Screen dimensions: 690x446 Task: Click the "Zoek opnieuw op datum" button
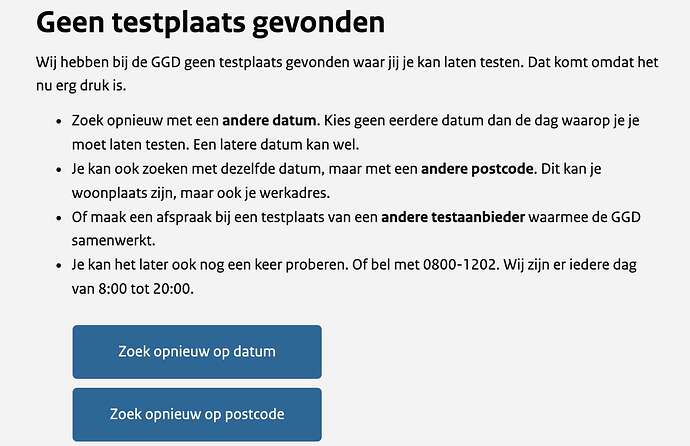tap(197, 351)
